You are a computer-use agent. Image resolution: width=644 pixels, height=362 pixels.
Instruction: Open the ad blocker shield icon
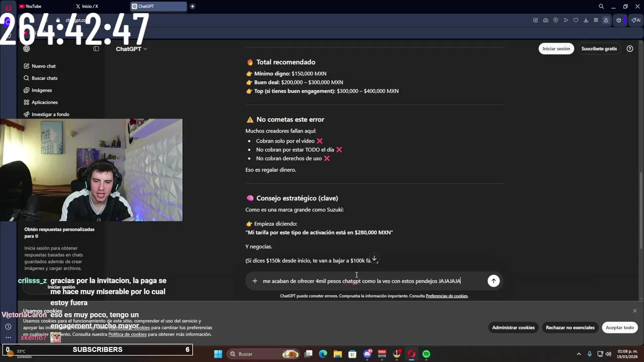point(556,20)
